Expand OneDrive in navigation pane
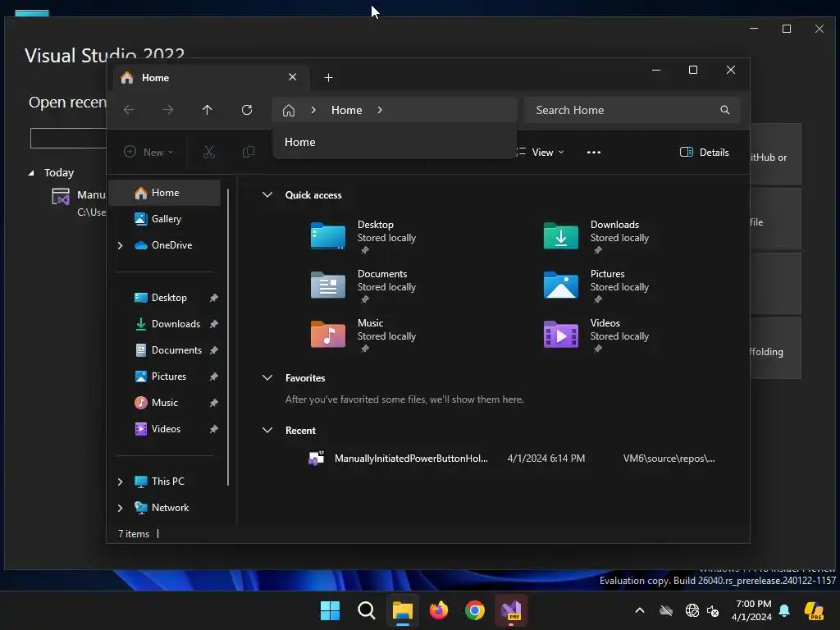 (x=120, y=245)
